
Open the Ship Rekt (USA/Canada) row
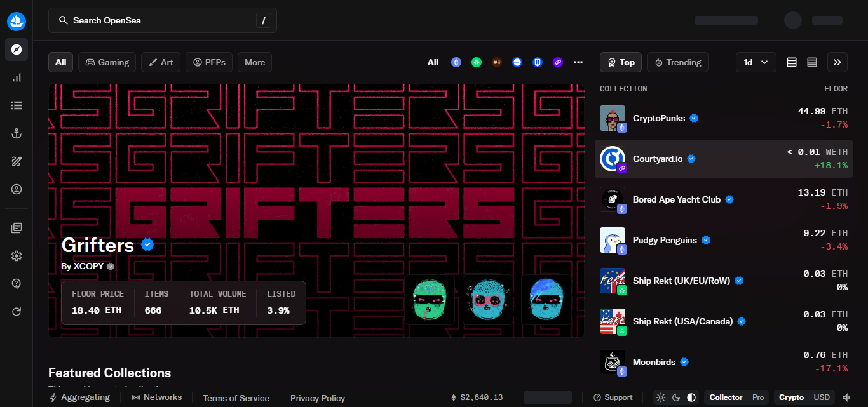[x=724, y=321]
